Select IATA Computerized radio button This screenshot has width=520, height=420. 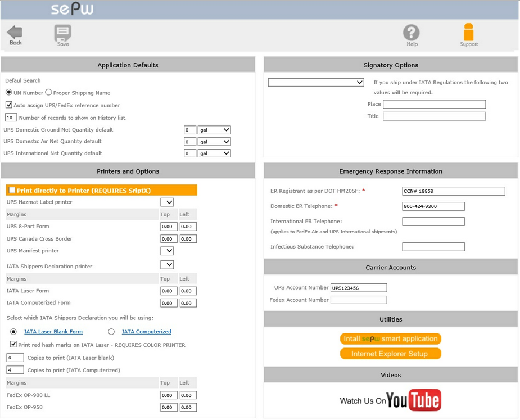point(111,331)
